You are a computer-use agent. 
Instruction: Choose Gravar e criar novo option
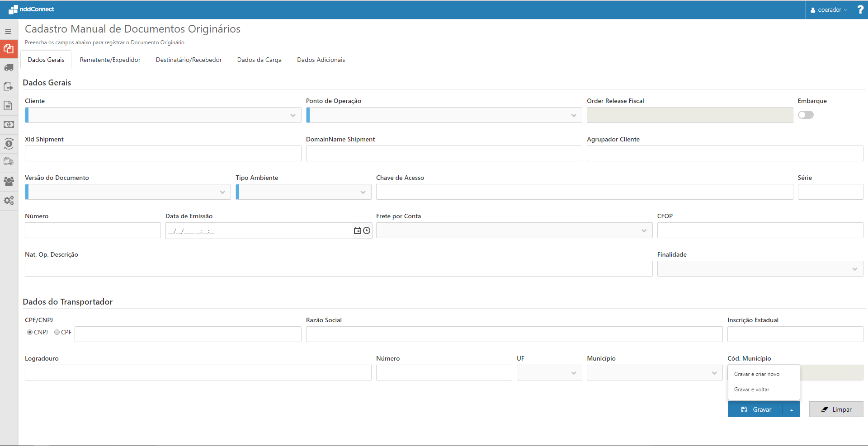(x=756, y=374)
